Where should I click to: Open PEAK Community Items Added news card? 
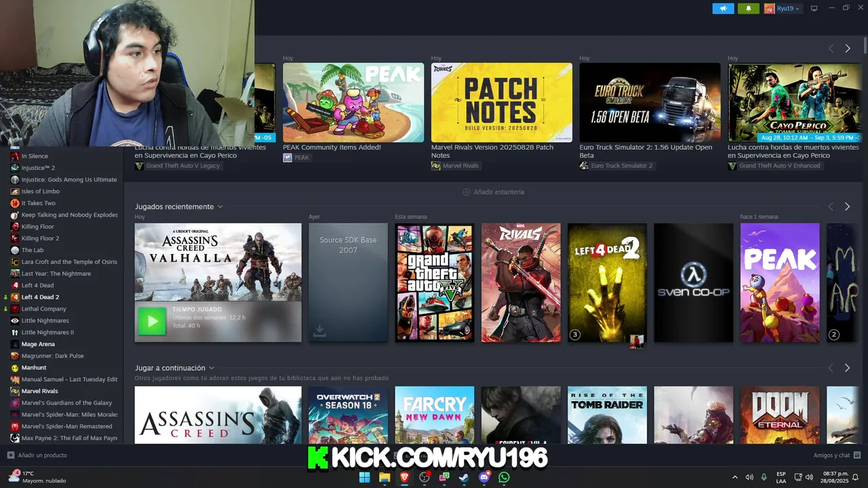pyautogui.click(x=353, y=103)
